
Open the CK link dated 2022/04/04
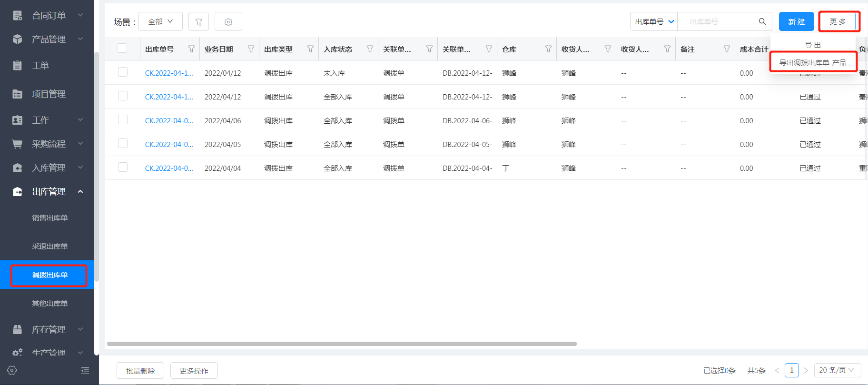tap(169, 168)
